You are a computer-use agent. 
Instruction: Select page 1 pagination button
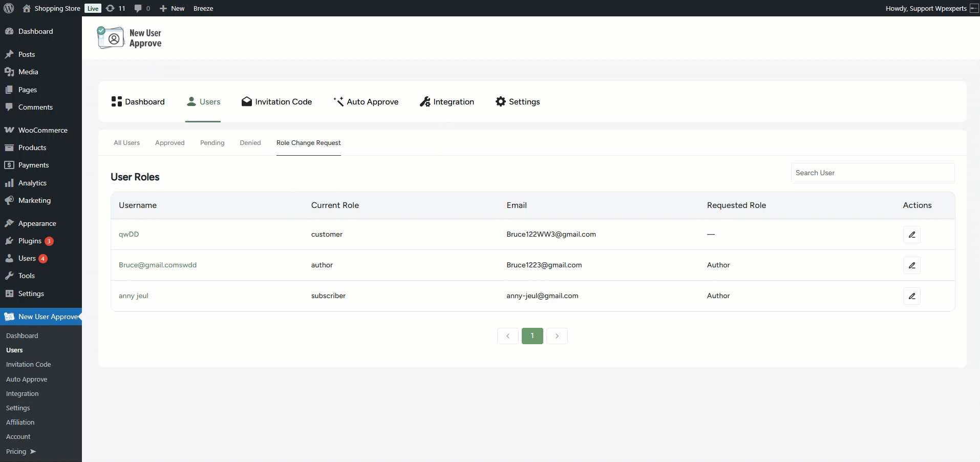click(532, 336)
